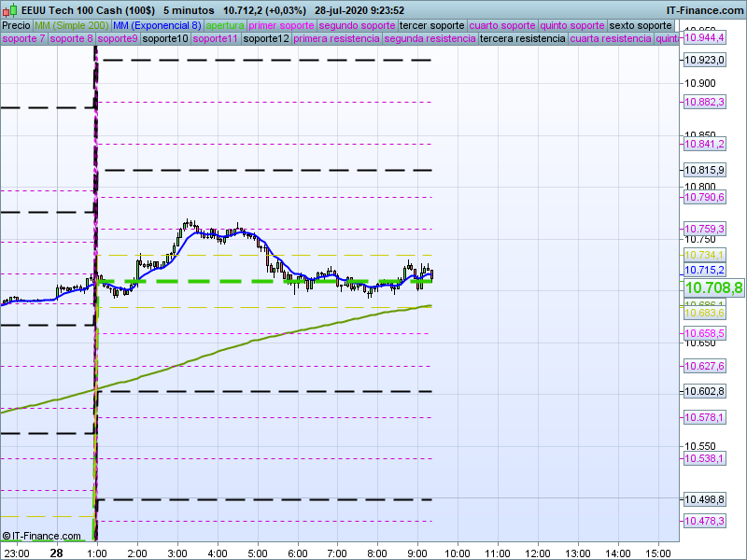
Task: Click the 10.815,9 price level label
Action: pos(705,171)
